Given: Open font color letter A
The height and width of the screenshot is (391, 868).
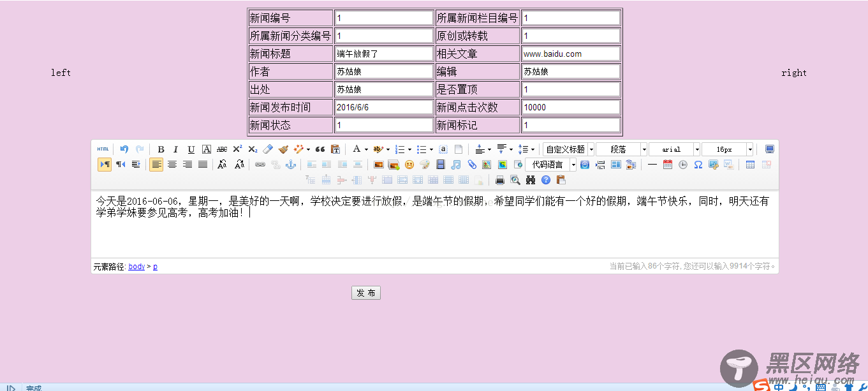Looking at the screenshot, I should 357,149.
